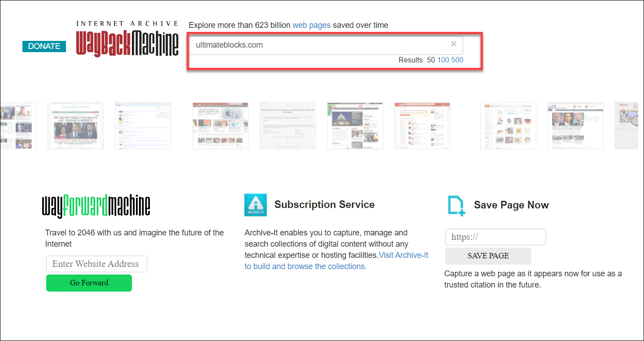Image resolution: width=644 pixels, height=341 pixels.
Task: Click the green Go Forward button
Action: (x=89, y=283)
